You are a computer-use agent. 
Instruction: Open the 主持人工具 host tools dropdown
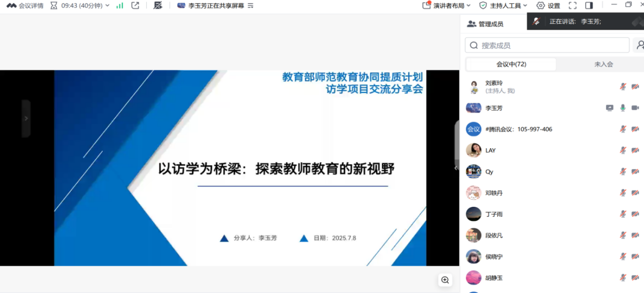(x=503, y=6)
